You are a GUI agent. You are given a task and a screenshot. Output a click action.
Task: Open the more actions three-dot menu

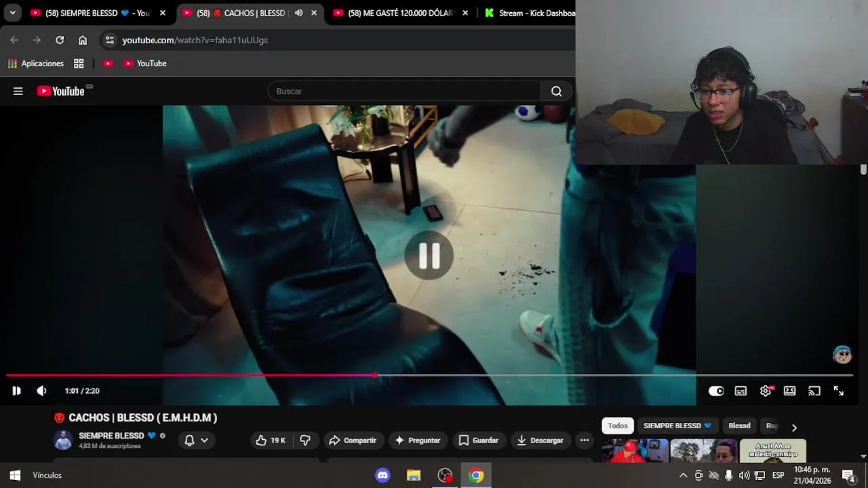pyautogui.click(x=585, y=441)
